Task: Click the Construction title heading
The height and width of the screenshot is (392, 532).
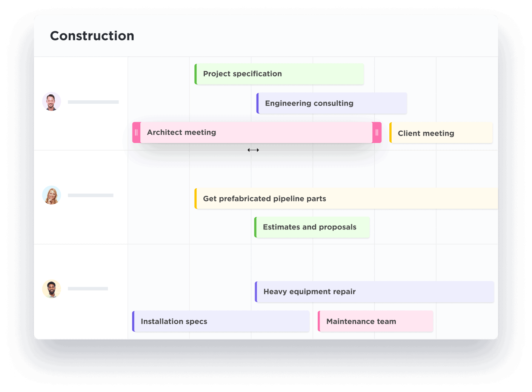Action: tap(92, 36)
